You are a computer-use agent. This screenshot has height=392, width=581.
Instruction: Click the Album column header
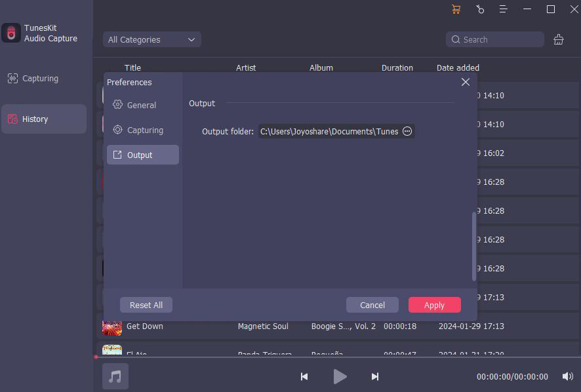click(321, 68)
